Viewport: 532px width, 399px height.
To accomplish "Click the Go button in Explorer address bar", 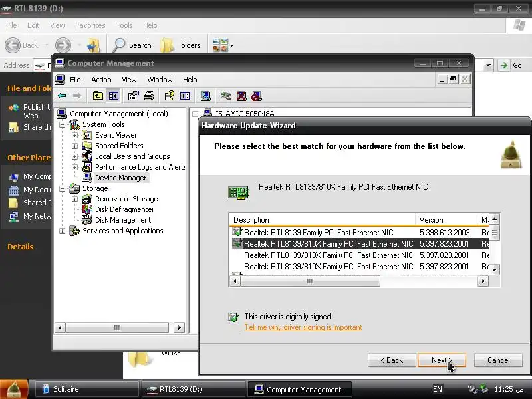I will pyautogui.click(x=511, y=65).
